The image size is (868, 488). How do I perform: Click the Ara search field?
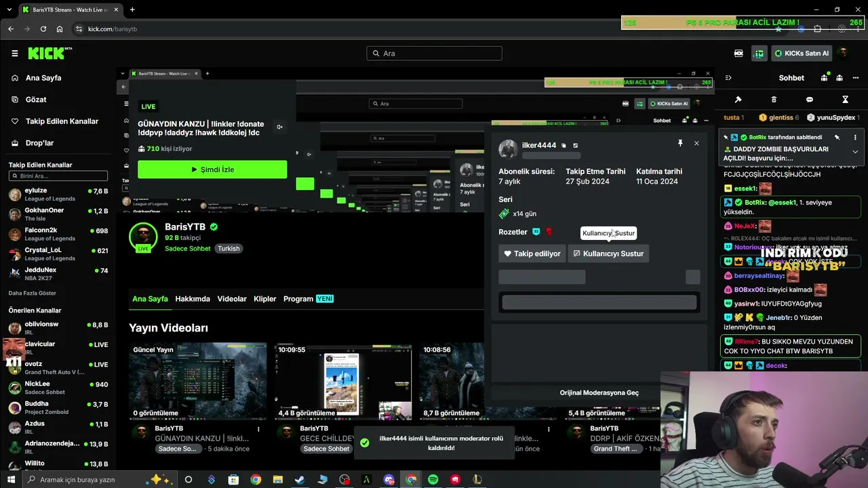click(x=435, y=54)
